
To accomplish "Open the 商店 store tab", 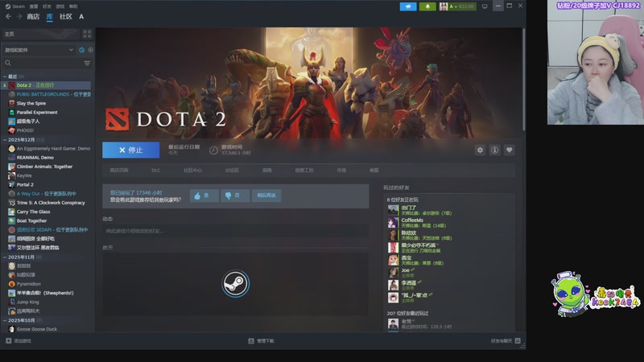I will [x=33, y=16].
